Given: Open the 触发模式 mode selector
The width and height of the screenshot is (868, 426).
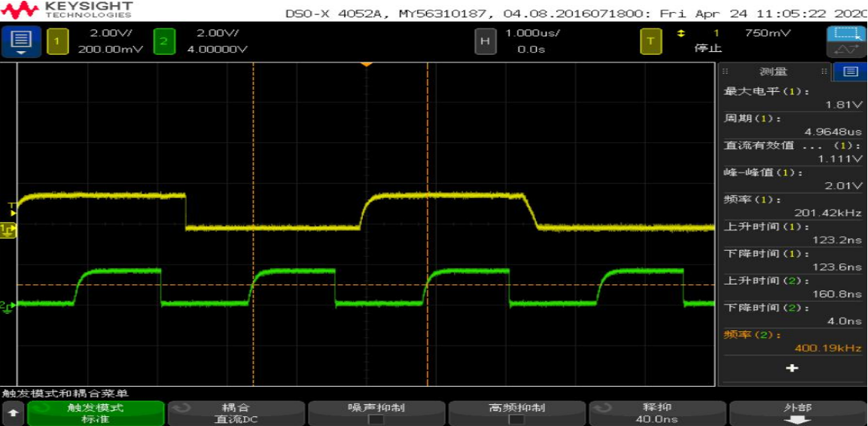Looking at the screenshot, I should pos(96,413).
